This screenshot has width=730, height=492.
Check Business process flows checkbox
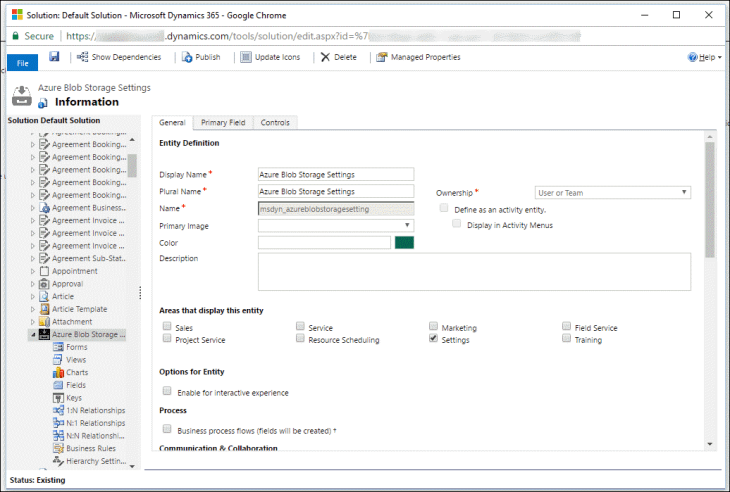click(x=167, y=429)
